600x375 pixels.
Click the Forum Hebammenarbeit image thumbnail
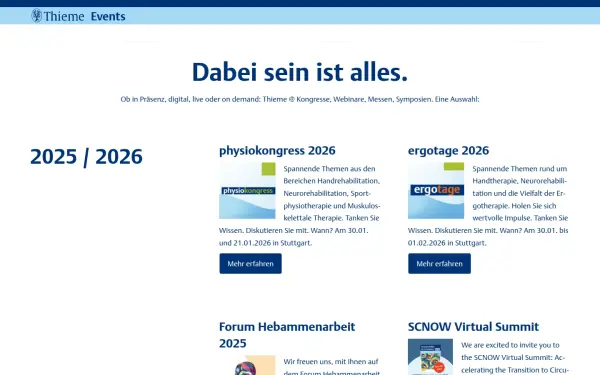pyautogui.click(x=247, y=365)
